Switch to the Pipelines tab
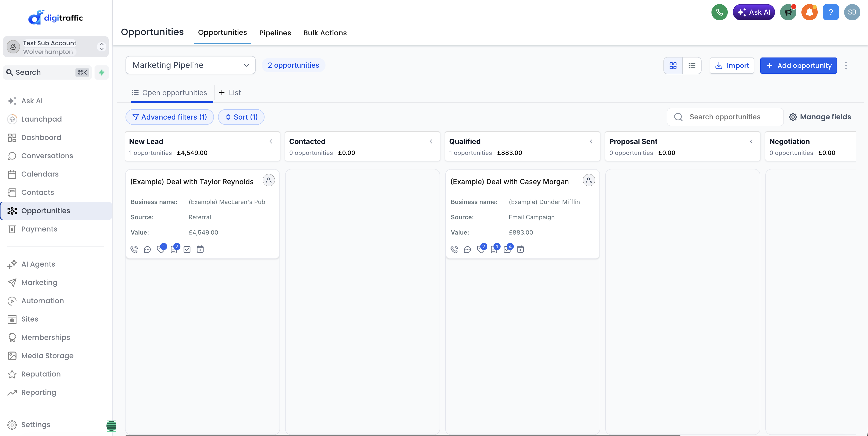Image resolution: width=868 pixels, height=436 pixels. [275, 33]
